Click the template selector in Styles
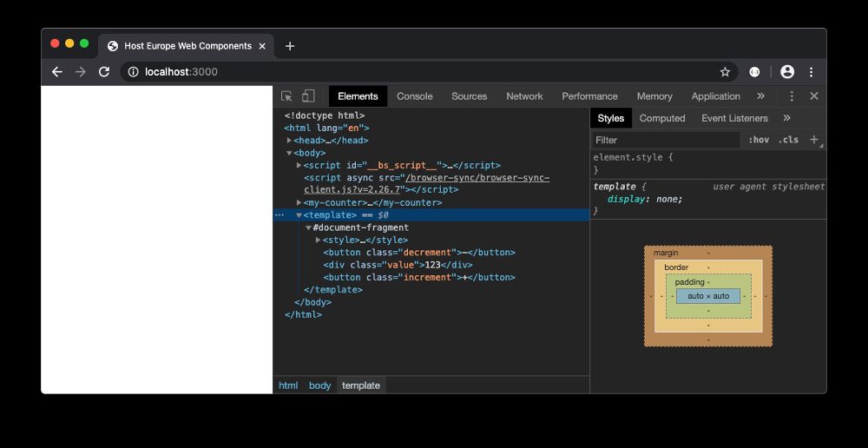This screenshot has width=868, height=448. (615, 187)
